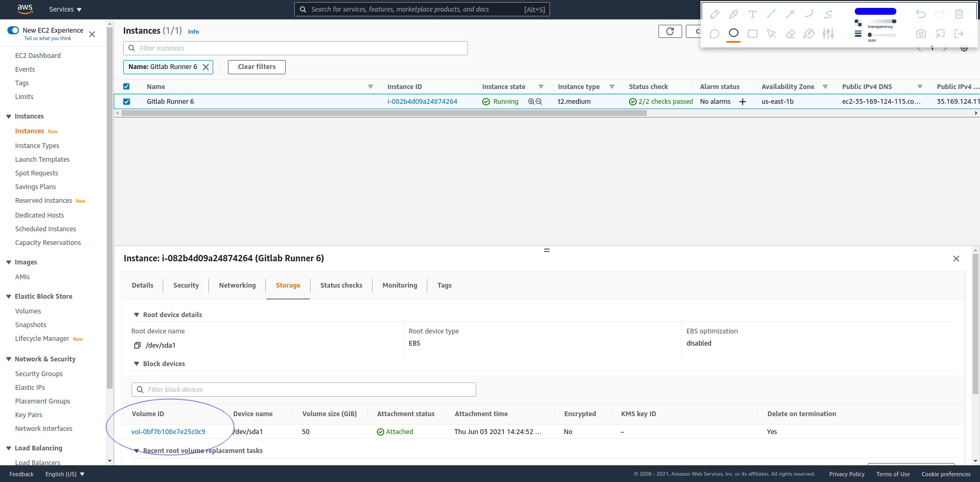Image resolution: width=980 pixels, height=482 pixels.
Task: Open the Status checks tab
Action: tap(341, 286)
